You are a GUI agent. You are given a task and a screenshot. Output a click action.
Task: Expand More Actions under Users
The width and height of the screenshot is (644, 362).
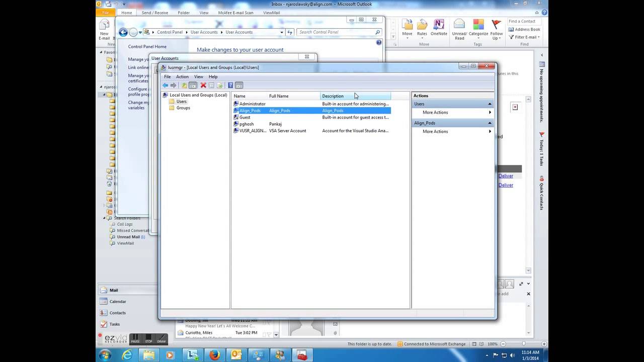[453, 113]
